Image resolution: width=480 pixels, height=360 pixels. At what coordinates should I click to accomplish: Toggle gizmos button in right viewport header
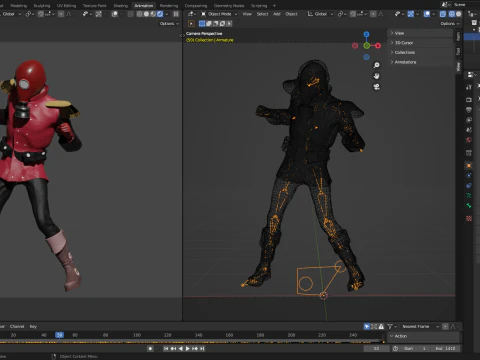411,14
